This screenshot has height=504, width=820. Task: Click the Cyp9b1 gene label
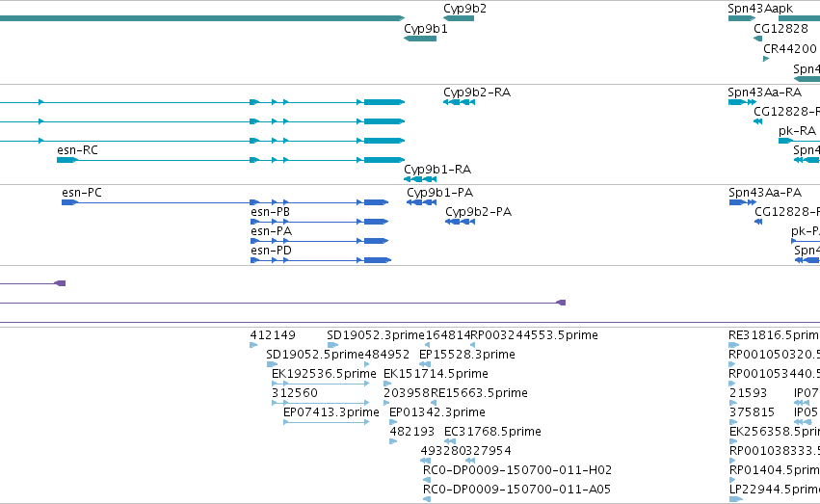(426, 29)
